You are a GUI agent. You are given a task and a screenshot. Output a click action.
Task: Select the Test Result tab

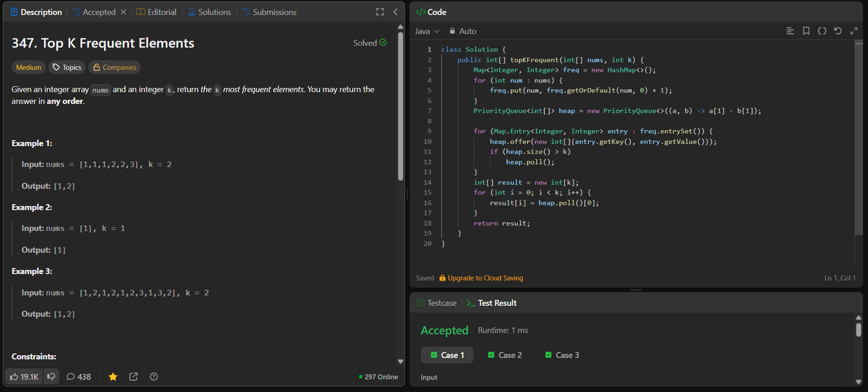(x=492, y=303)
